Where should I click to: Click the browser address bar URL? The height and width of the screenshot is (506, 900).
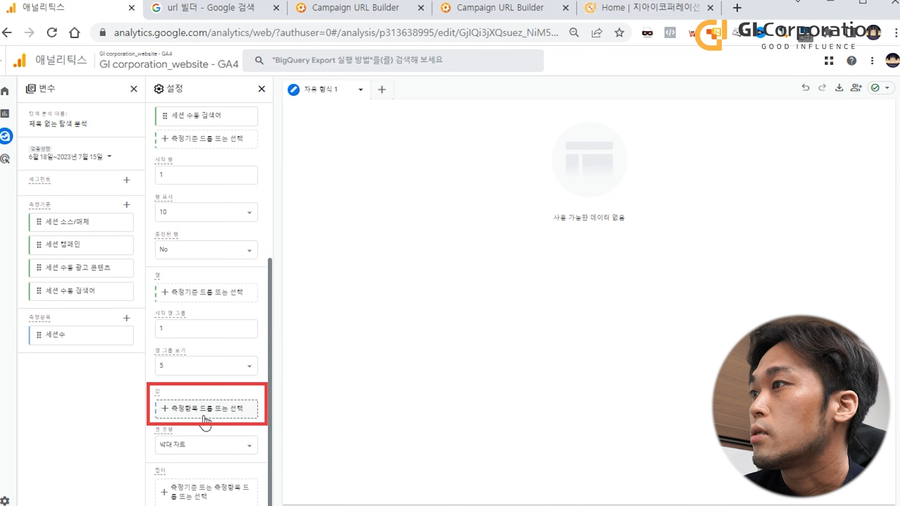(x=336, y=33)
